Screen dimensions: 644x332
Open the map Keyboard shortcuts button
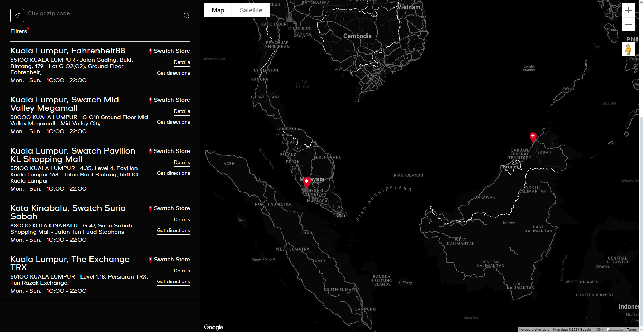[534, 330]
